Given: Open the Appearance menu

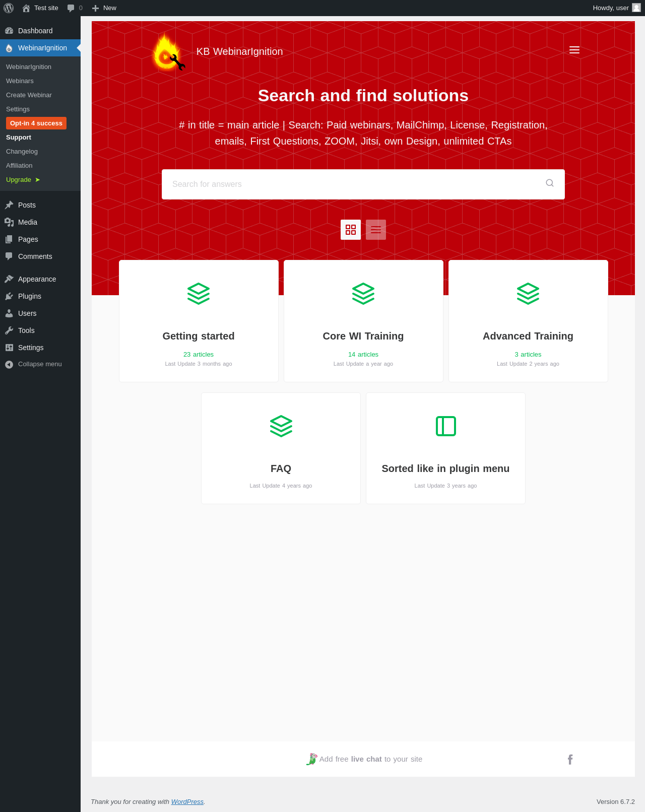Looking at the screenshot, I should pos(40,279).
